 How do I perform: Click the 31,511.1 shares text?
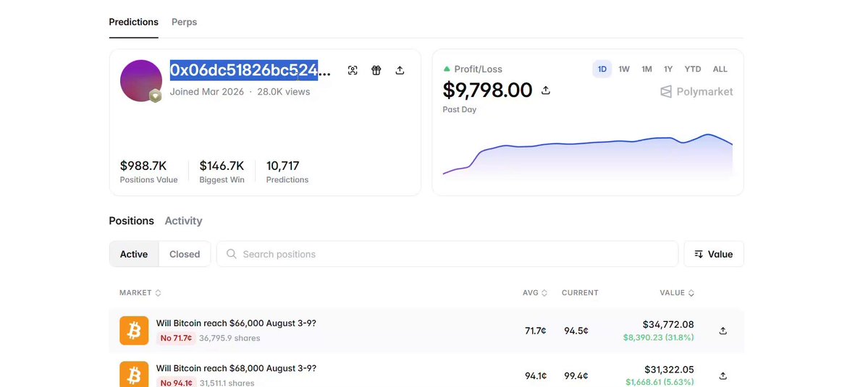click(227, 383)
